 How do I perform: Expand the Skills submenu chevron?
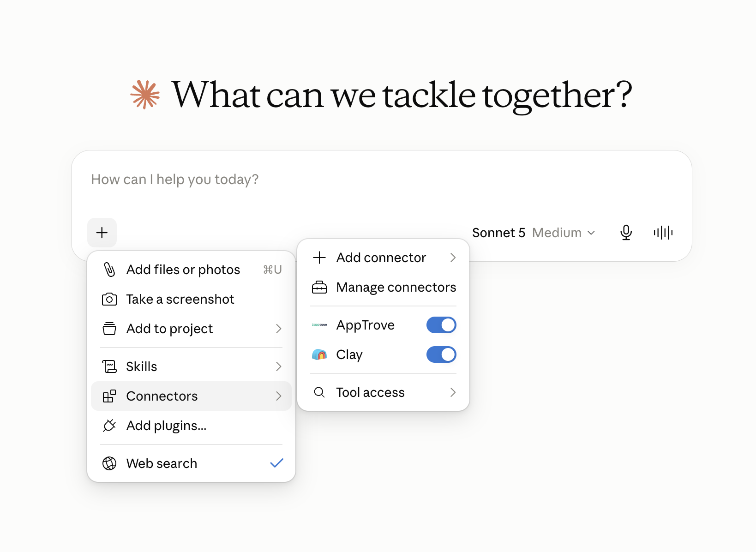coord(278,366)
